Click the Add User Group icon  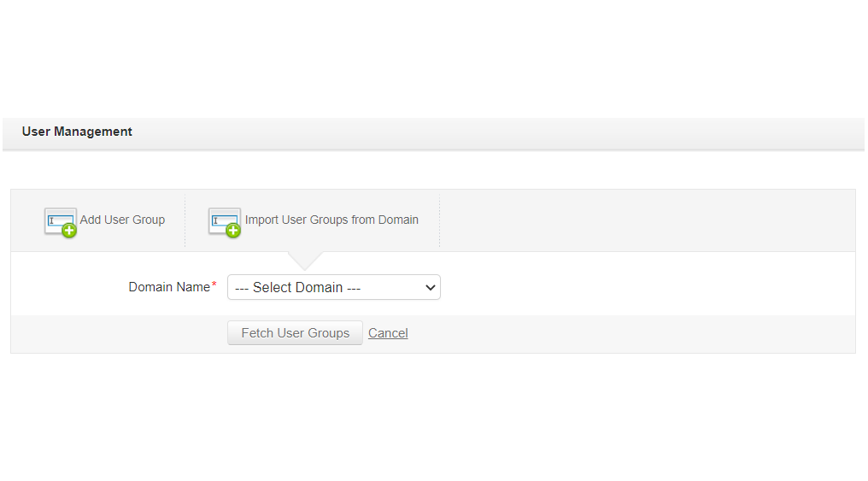coord(60,221)
